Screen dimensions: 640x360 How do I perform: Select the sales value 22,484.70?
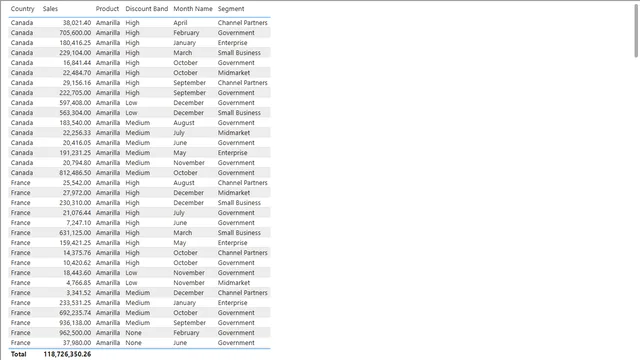pyautogui.click(x=77, y=73)
